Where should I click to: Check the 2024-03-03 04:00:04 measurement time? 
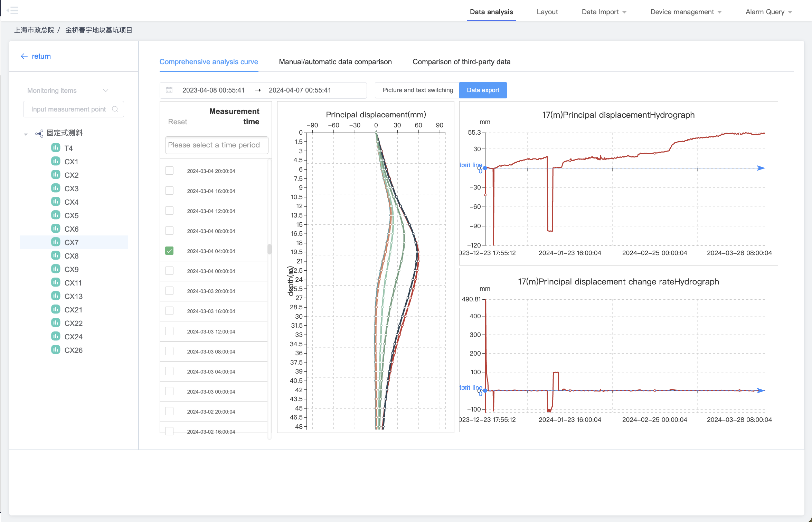[x=169, y=371]
